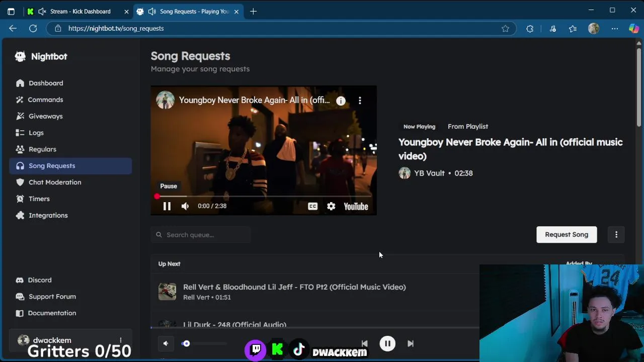
Task: Close the Song Requests browser tab
Action: (x=236, y=12)
